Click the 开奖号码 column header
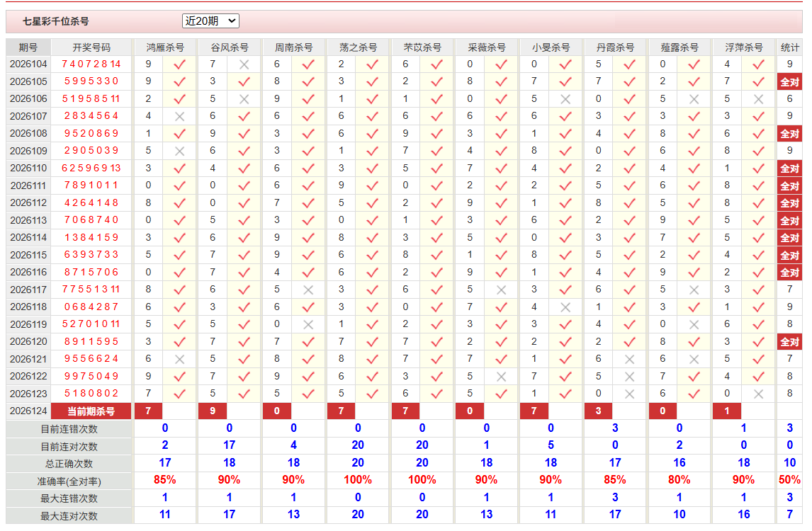 click(x=91, y=47)
